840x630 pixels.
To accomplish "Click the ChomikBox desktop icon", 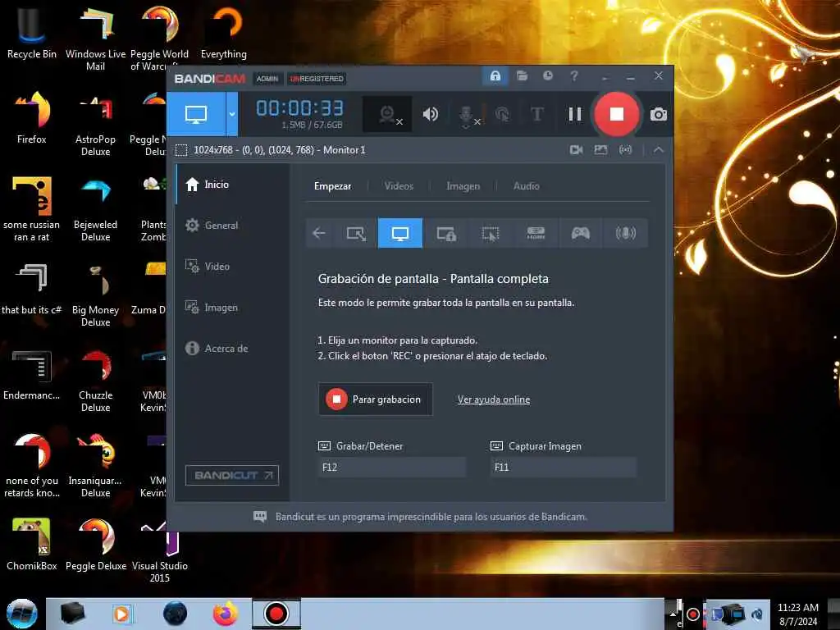I will (x=32, y=544).
